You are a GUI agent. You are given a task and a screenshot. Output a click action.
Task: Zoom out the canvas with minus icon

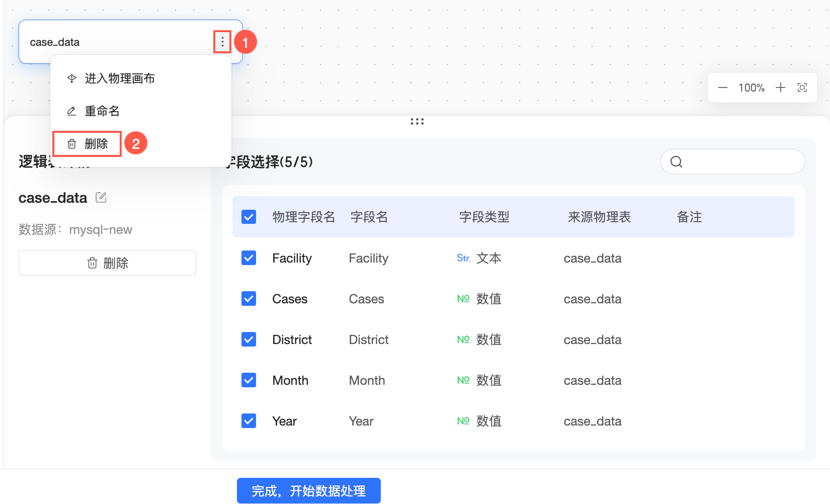pos(722,88)
